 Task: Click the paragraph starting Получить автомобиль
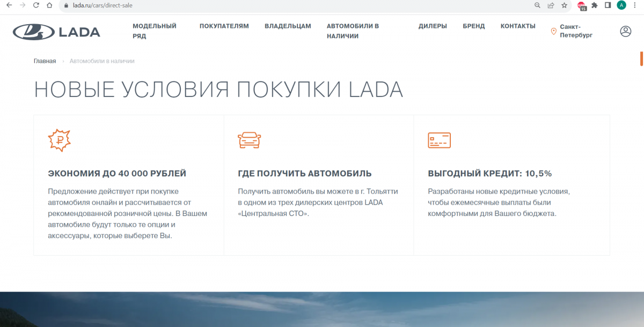(318, 202)
